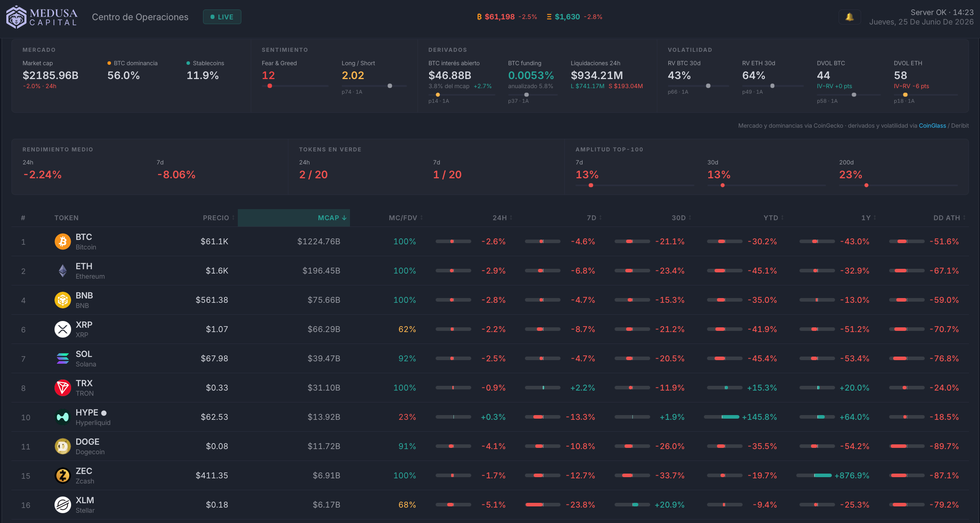This screenshot has height=523, width=980.
Task: Click ETH market cap $196.45B
Action: (321, 271)
